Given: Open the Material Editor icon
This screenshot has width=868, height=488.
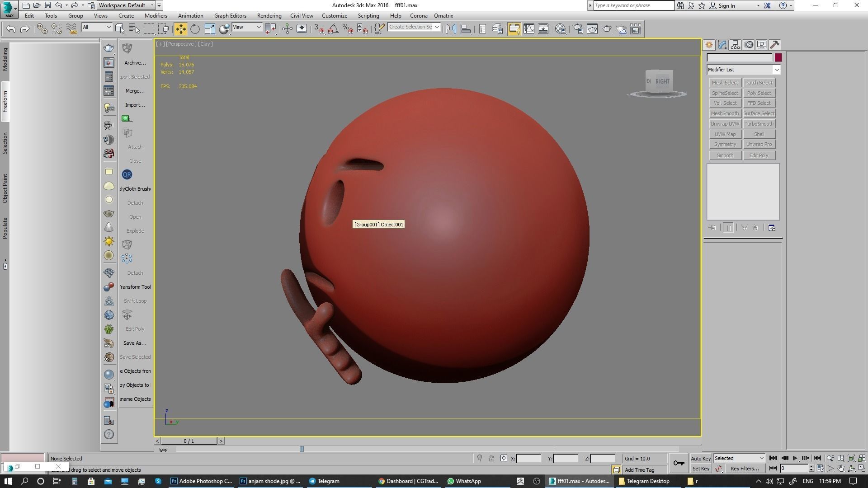Looking at the screenshot, I should click(561, 29).
